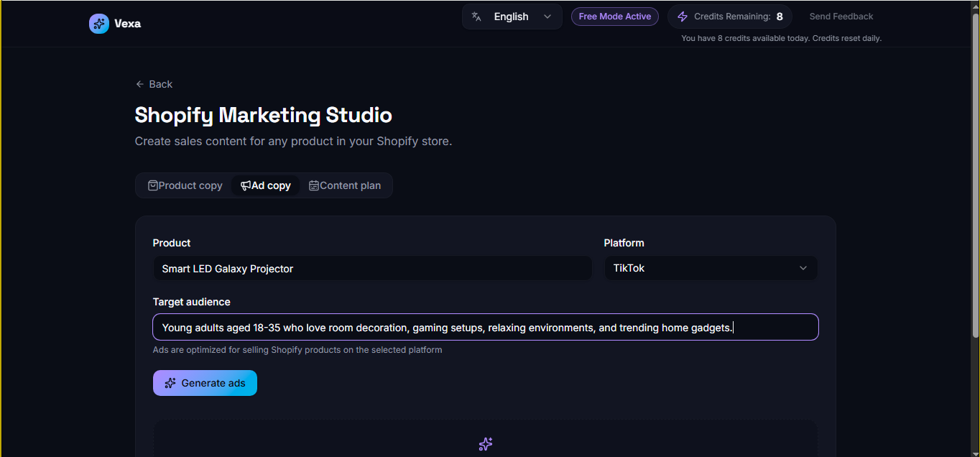Switch to the Product copy tab
The height and width of the screenshot is (457, 980).
tap(185, 185)
